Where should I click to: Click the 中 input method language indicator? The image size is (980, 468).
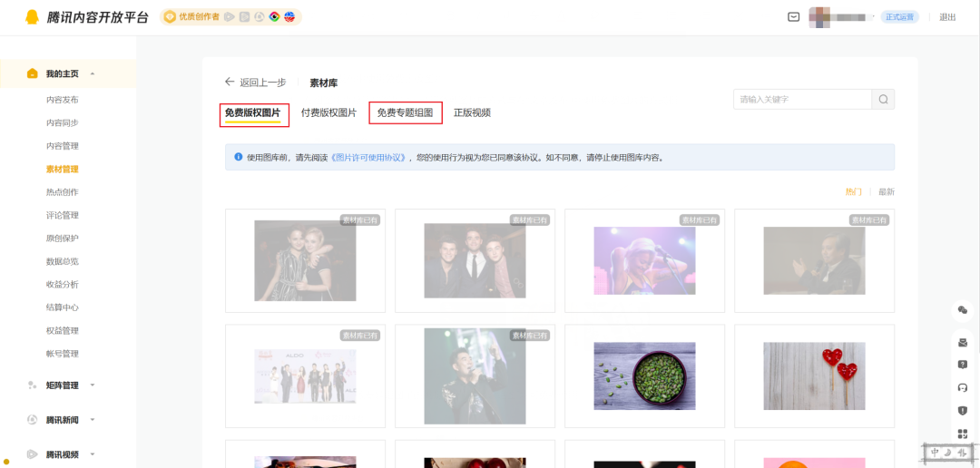click(x=936, y=452)
